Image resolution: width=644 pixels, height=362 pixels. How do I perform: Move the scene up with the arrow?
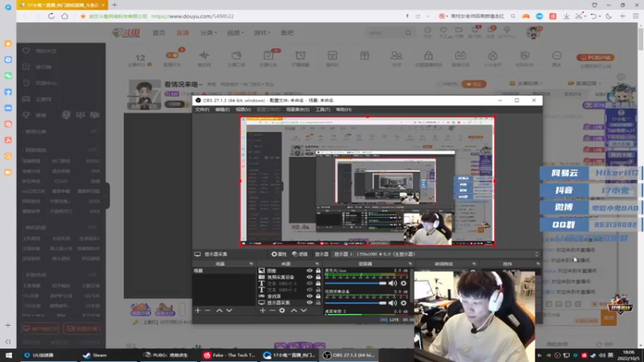click(219, 311)
